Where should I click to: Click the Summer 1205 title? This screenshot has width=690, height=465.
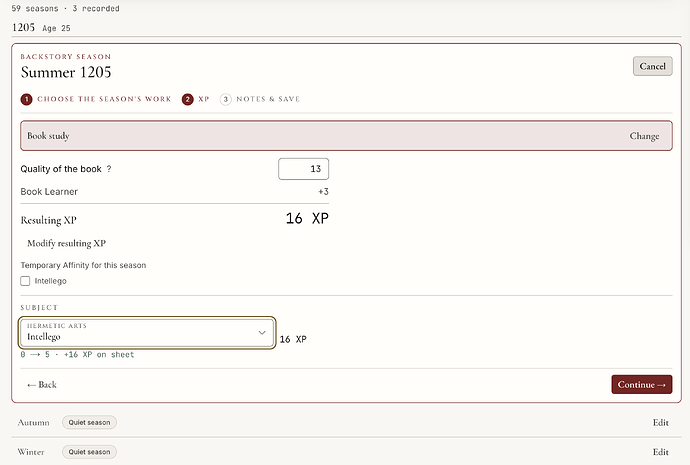(66, 72)
